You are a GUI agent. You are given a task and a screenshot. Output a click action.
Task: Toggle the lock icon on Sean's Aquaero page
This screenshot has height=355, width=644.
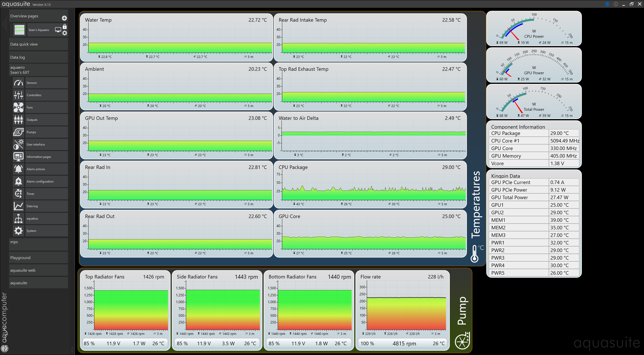point(65,26)
